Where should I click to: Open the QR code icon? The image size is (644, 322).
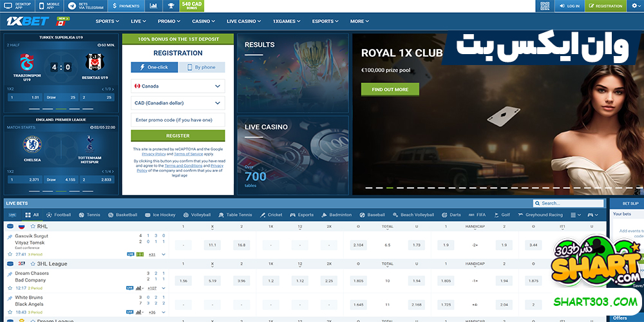[545, 6]
